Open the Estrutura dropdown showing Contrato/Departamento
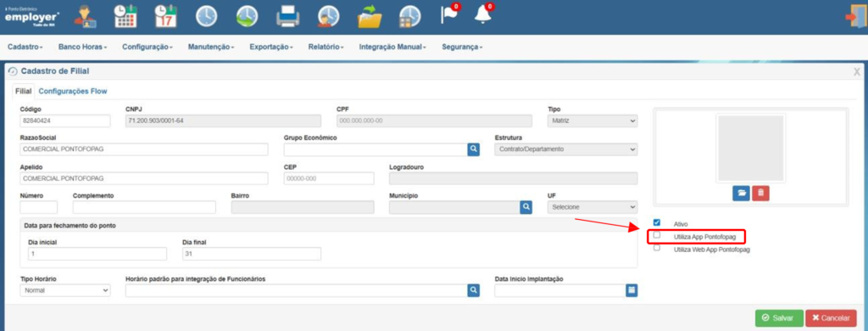 (565, 149)
